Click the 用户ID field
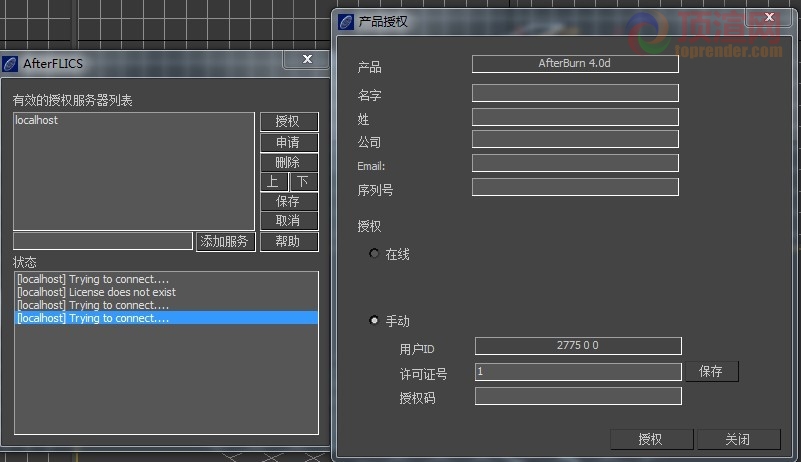Viewport: 801px width, 462px height. 578,346
